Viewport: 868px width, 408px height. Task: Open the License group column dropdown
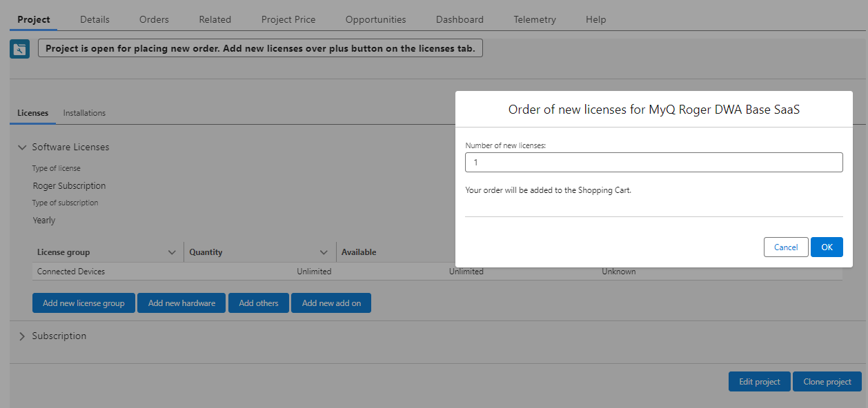172,252
